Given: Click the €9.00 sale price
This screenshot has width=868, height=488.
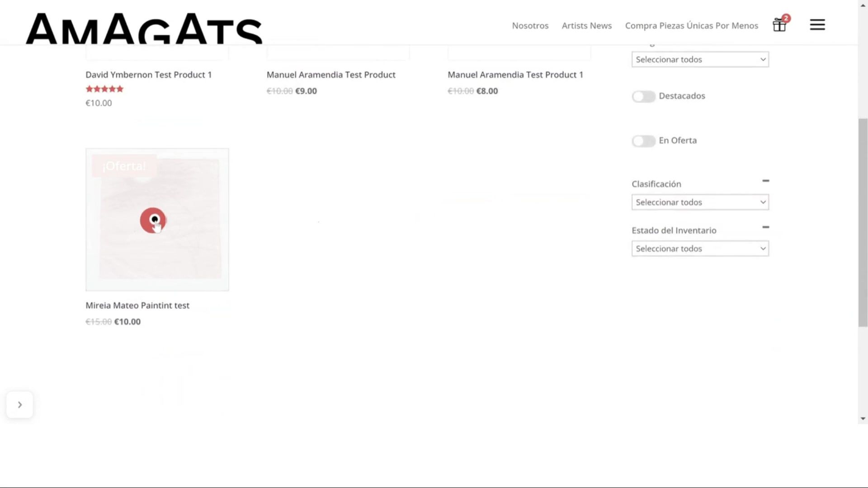Looking at the screenshot, I should coord(306,91).
